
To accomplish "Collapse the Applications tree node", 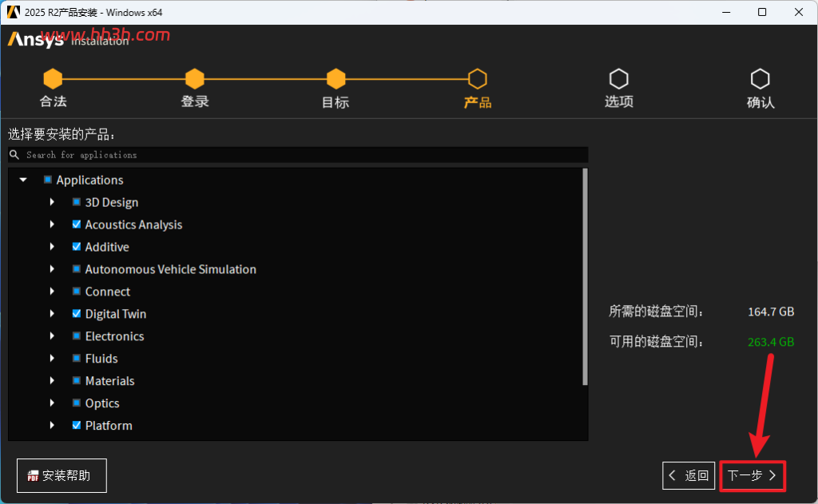I will coord(23,180).
